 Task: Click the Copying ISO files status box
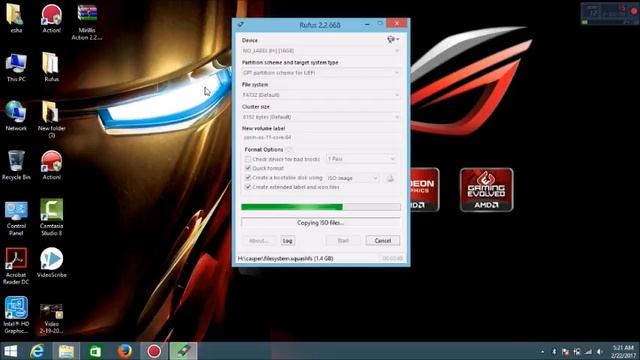pos(321,223)
